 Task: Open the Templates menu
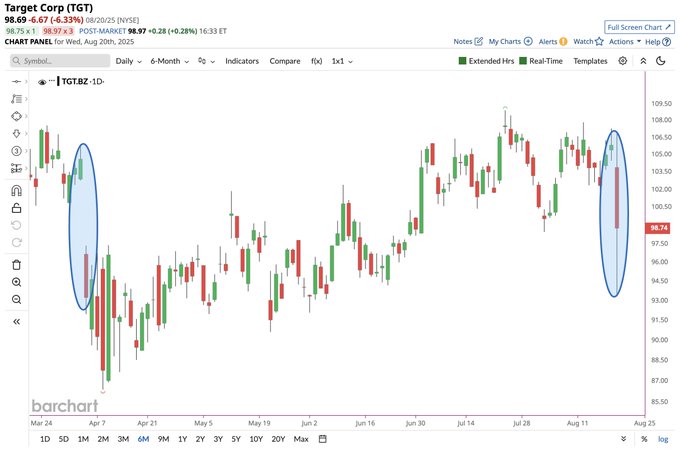pyautogui.click(x=590, y=61)
